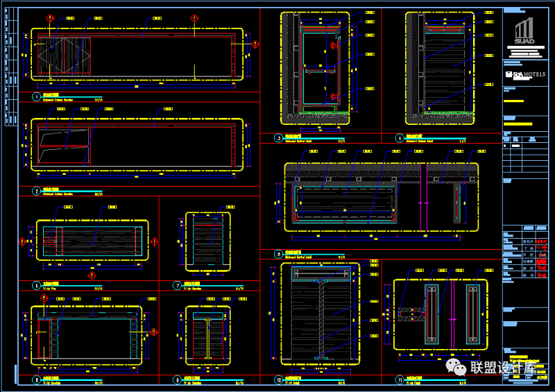
Task: Click the circled number 6 plan marker
Action: (x=36, y=285)
